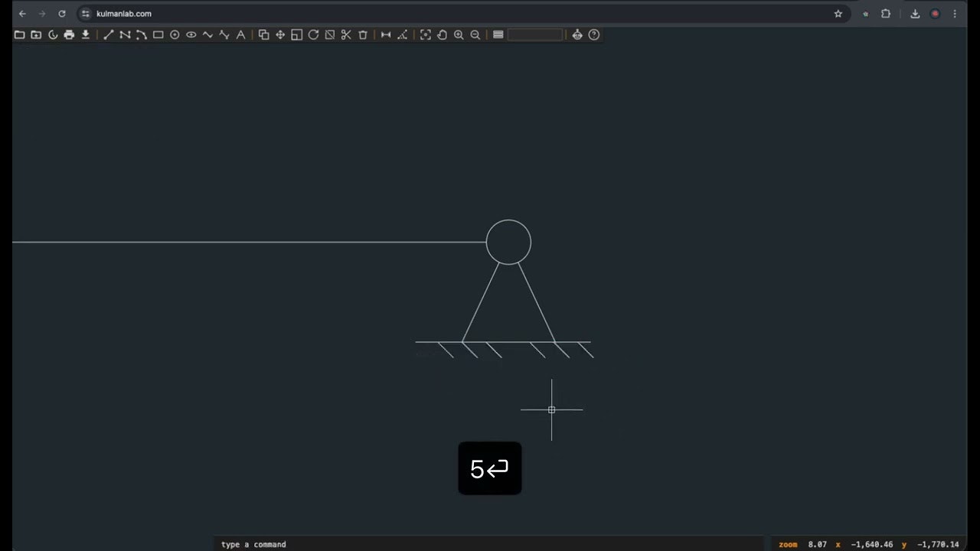Select the Circle tool
The height and width of the screenshot is (551, 980).
(175, 34)
